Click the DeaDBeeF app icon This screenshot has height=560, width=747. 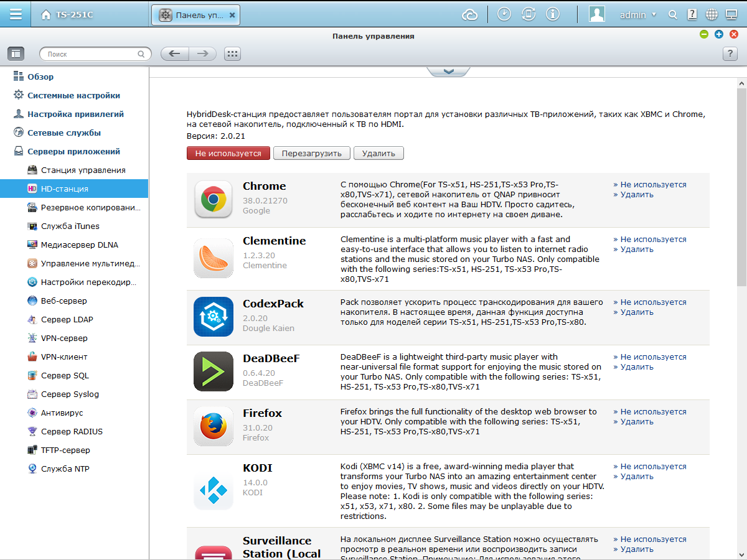coord(214,371)
